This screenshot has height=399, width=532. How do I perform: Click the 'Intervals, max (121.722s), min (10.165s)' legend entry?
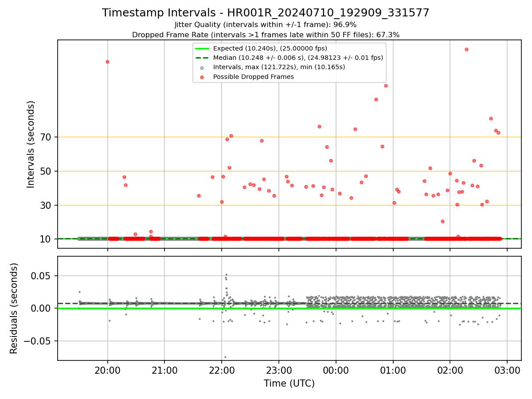pos(279,67)
